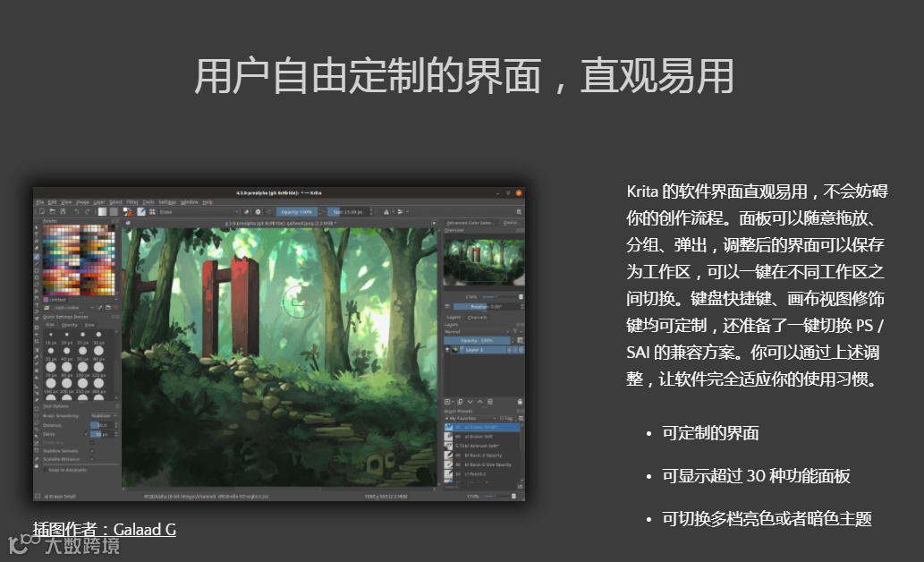Image resolution: width=924 pixels, height=562 pixels.
Task: Click the brush presets Search field
Action: 480,487
